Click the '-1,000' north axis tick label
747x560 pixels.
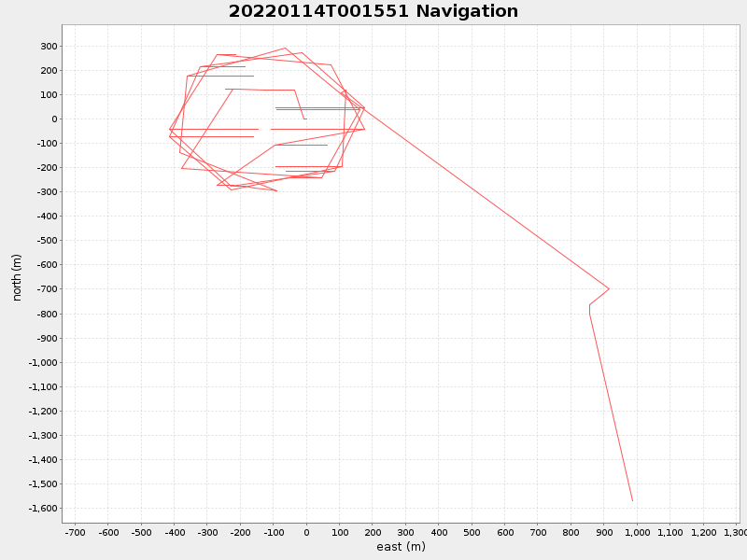click(43, 362)
